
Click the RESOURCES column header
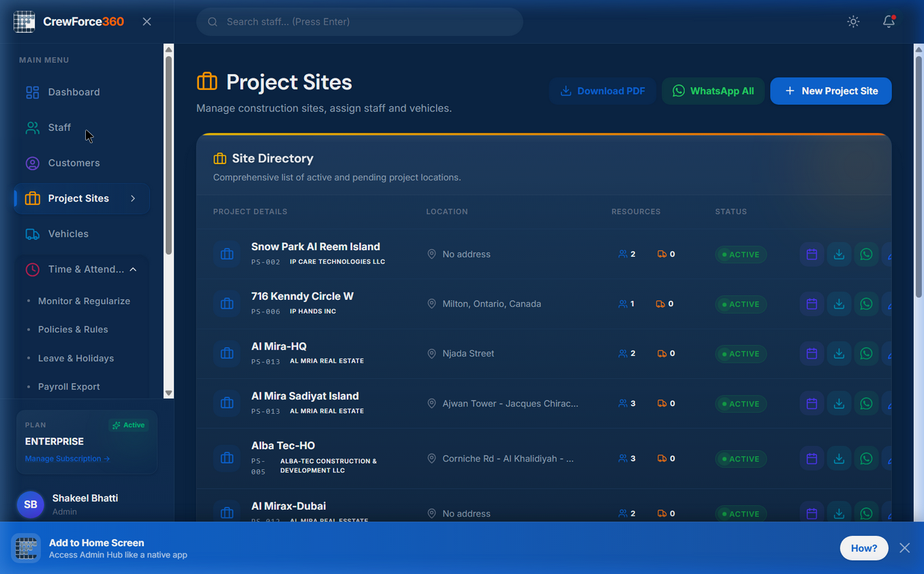pos(636,212)
